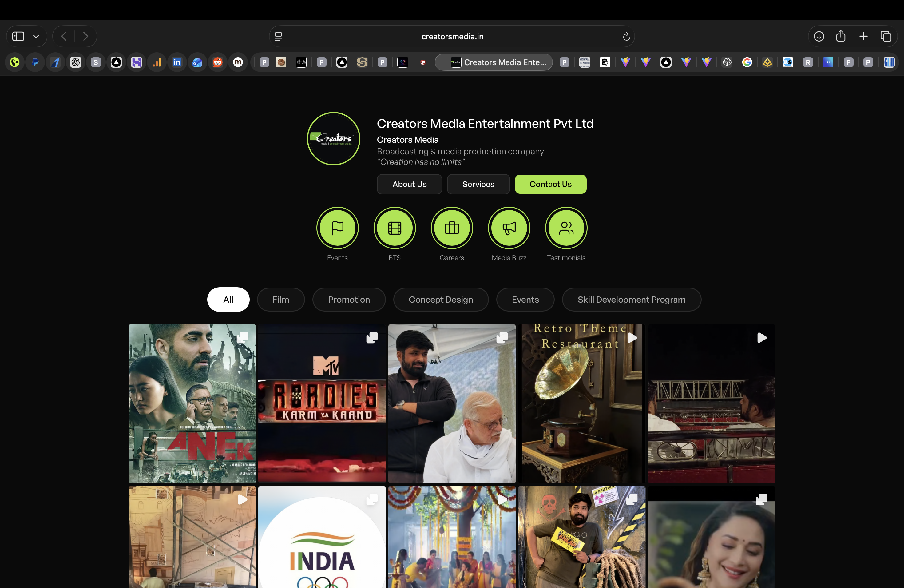904x588 pixels.
Task: Open the ChatGPT bookmark in favorites bar
Action: click(x=76, y=62)
